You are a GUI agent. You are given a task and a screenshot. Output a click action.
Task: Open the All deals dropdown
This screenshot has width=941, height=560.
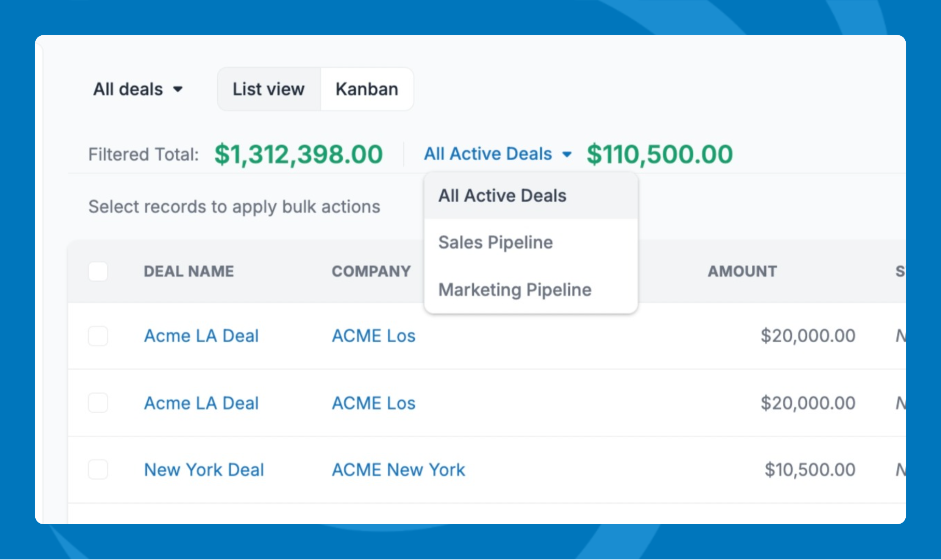138,89
